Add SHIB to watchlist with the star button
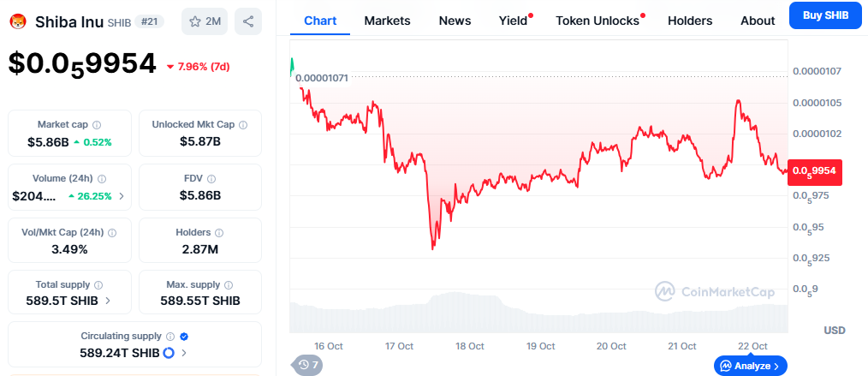Screen dimensions: 868x376 click(205, 21)
